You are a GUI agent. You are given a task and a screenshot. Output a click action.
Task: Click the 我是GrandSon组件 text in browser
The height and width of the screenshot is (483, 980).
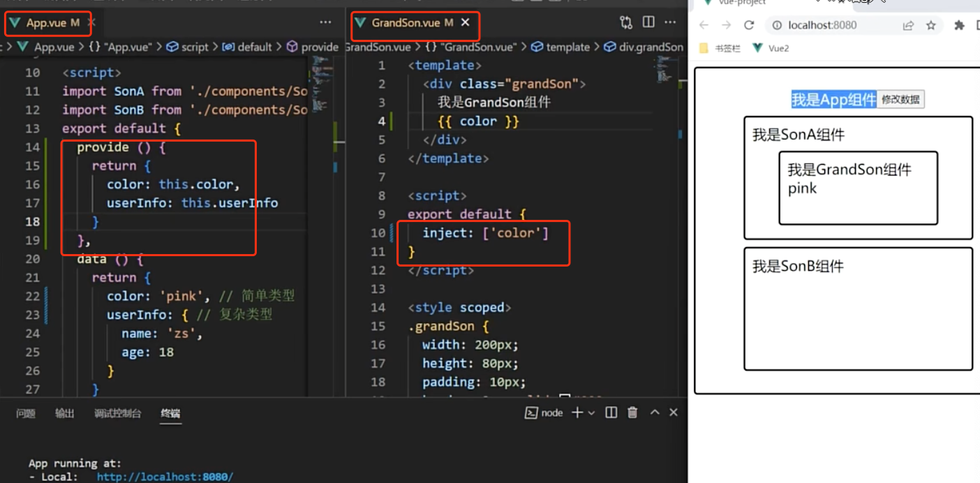point(849,170)
